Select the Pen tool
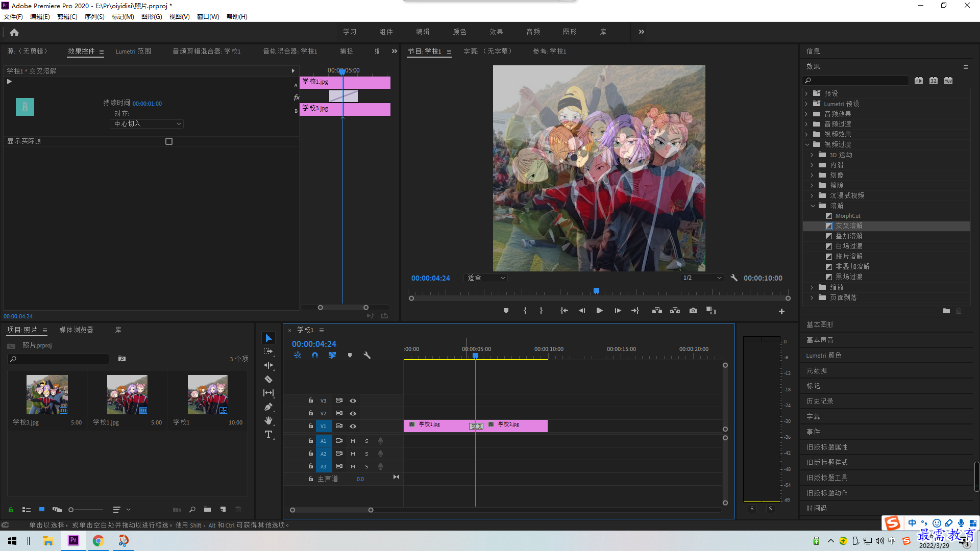The width and height of the screenshot is (980, 551). 268,407
